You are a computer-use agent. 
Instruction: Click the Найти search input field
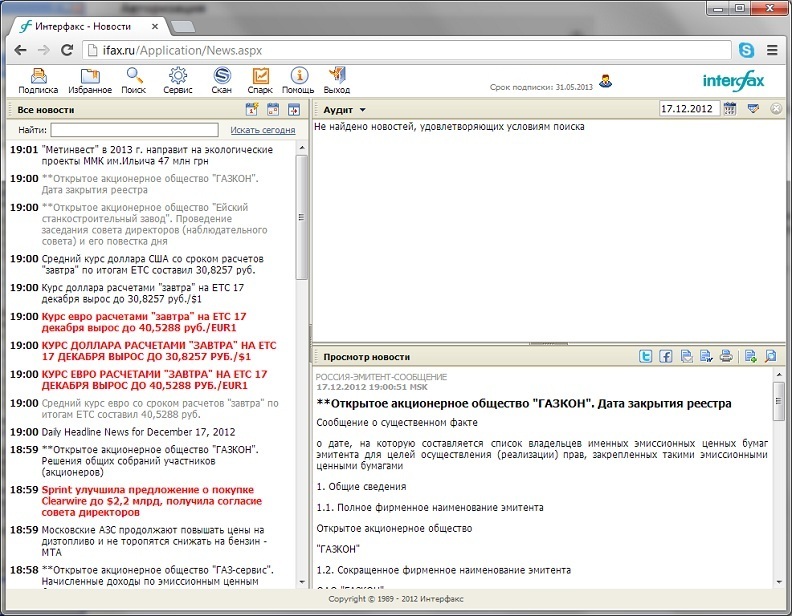(x=134, y=130)
